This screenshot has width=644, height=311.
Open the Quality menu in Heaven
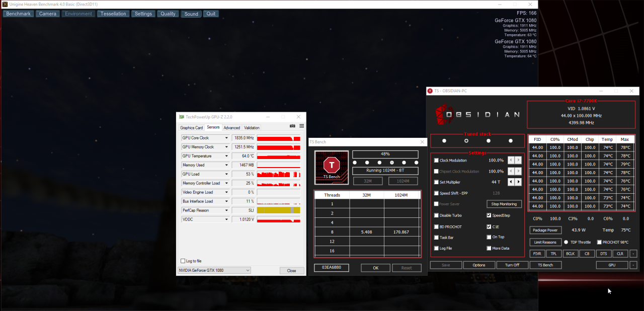click(168, 14)
